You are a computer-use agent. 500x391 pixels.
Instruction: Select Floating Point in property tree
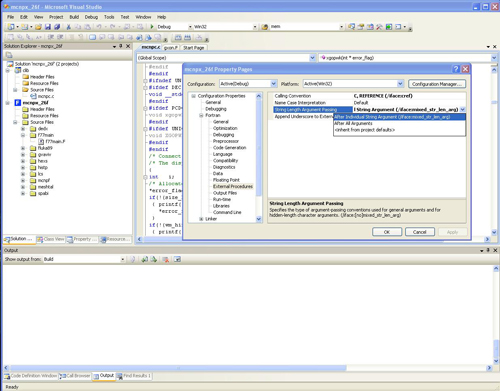coord(226,180)
